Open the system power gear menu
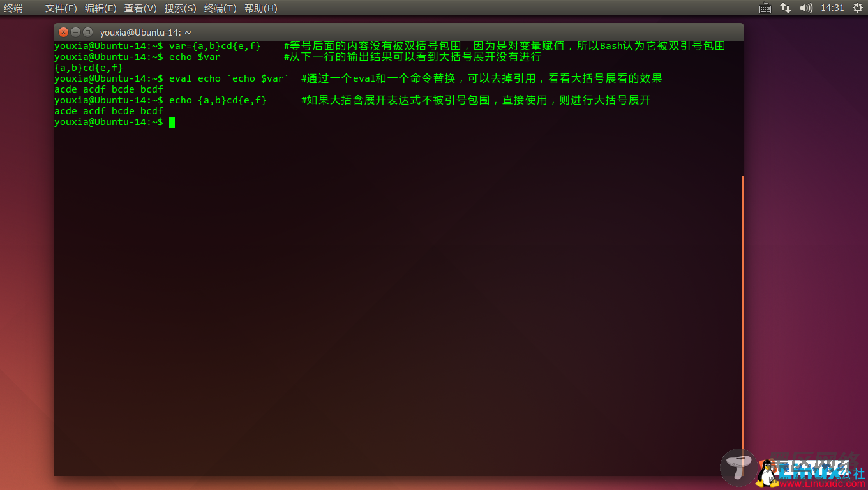Viewport: 868px width, 490px height. [x=858, y=8]
